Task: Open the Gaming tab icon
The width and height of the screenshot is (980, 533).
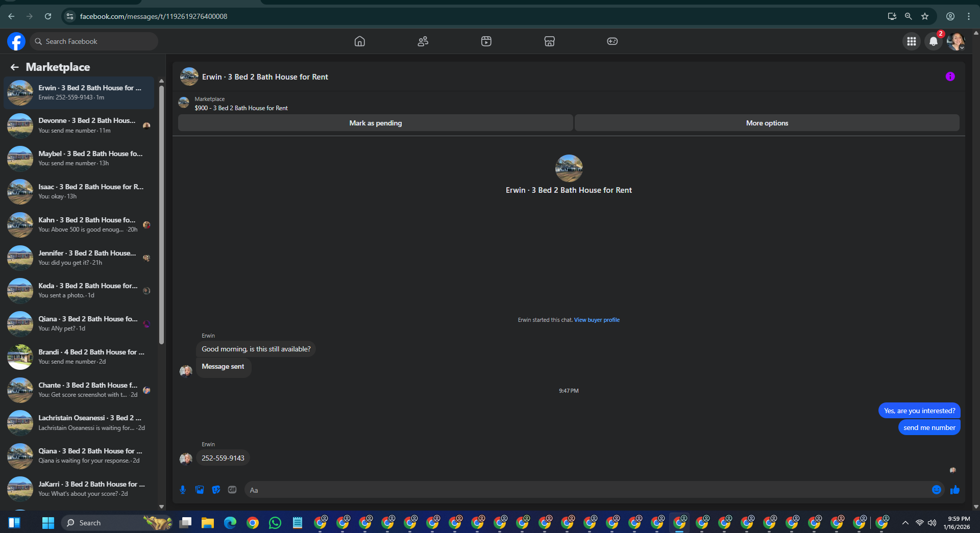Action: coord(612,41)
